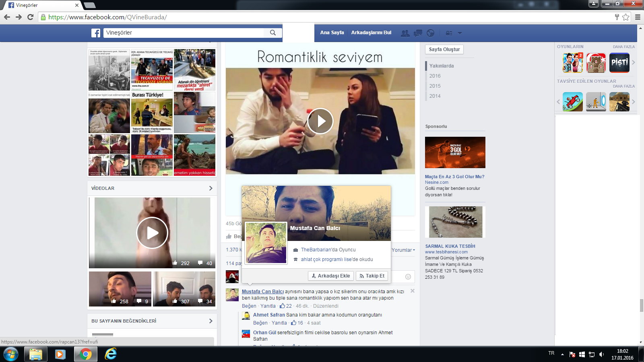644x362 pixels.
Task: Open the Pişti game icon
Action: (619, 63)
